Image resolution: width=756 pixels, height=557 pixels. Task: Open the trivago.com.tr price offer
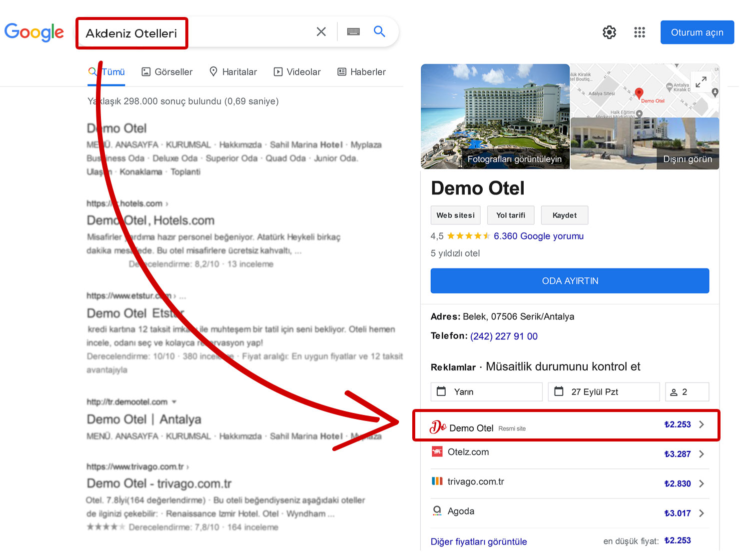click(570, 483)
